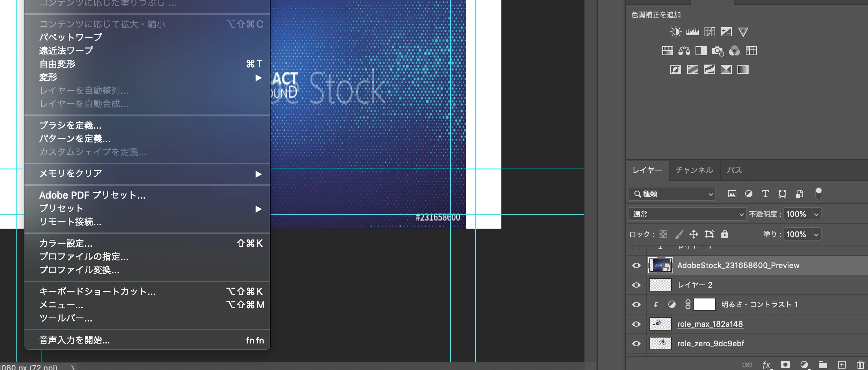Click the mask link icon on 明るさ・コントラスト 1
The image size is (868, 370).
688,304
